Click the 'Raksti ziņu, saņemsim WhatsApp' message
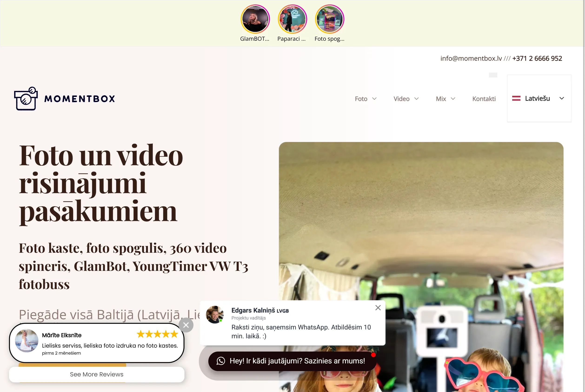 point(301,332)
